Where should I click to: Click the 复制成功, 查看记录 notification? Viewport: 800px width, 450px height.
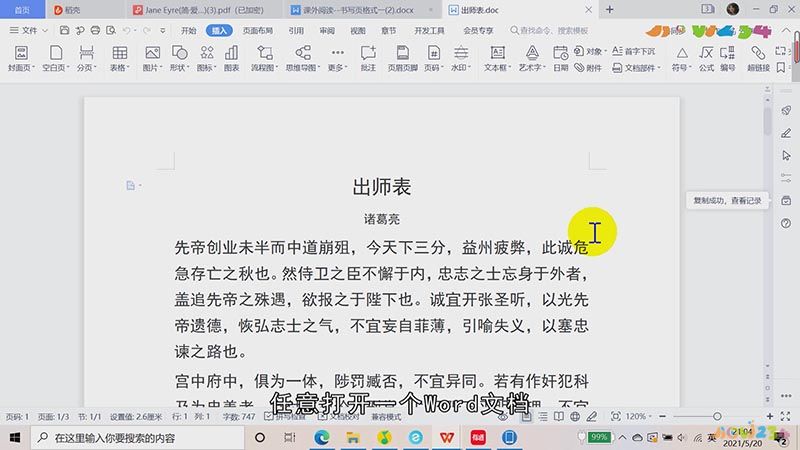point(727,201)
